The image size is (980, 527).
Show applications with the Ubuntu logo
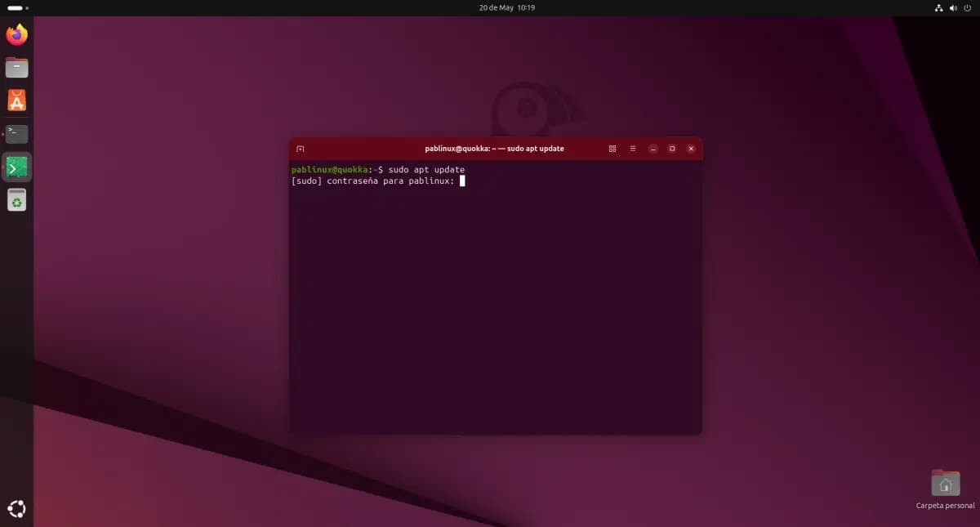[16, 509]
